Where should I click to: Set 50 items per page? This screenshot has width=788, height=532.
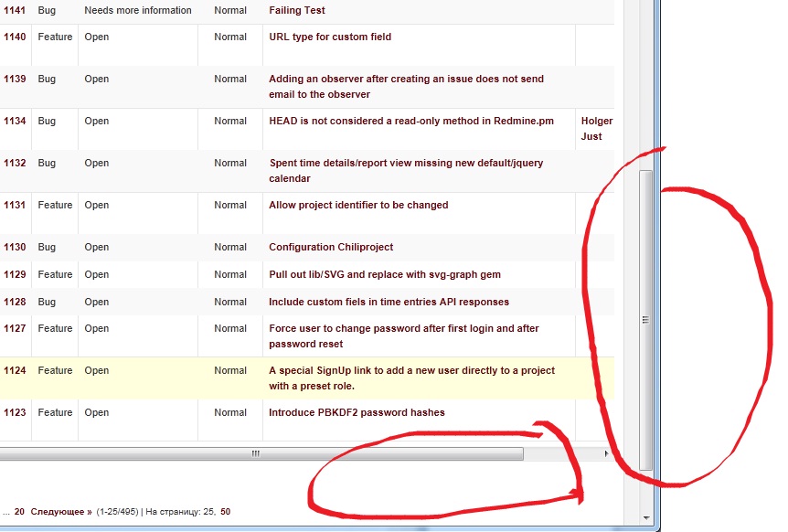tap(225, 511)
